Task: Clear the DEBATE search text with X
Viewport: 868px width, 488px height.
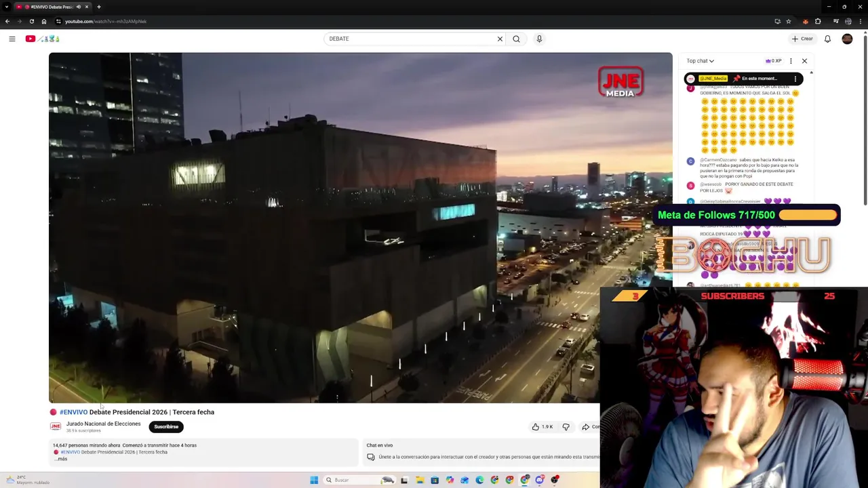Action: (x=500, y=39)
